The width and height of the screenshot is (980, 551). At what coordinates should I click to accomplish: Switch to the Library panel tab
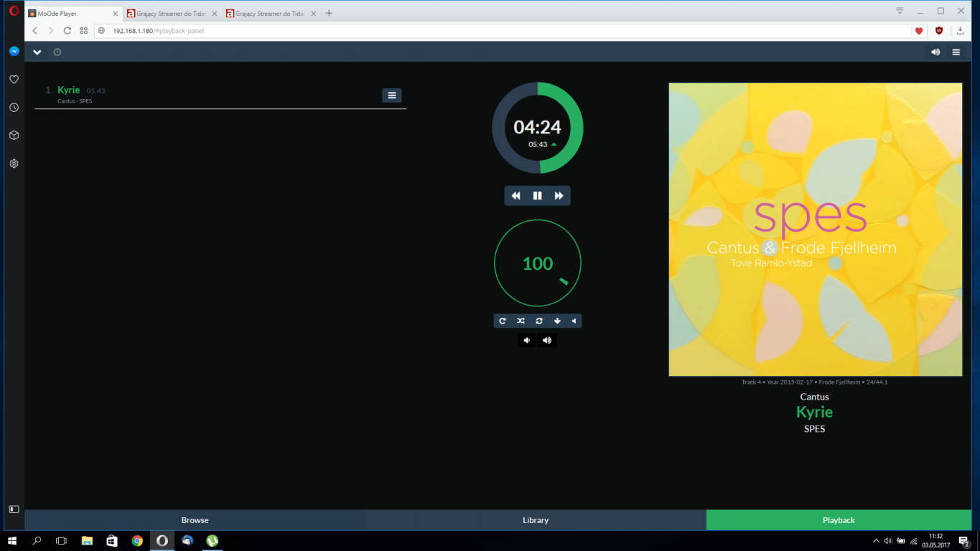click(536, 520)
